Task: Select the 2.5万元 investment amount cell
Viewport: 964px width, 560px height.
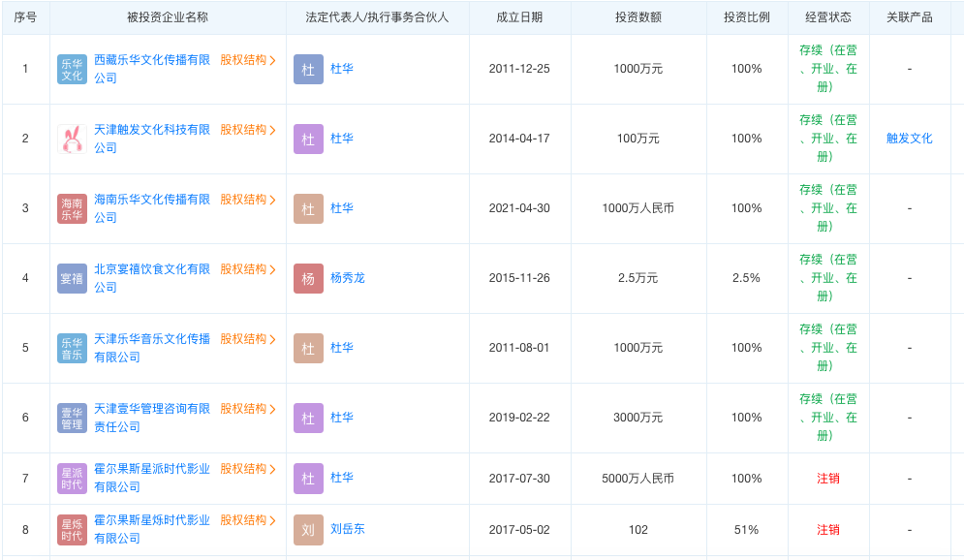Action: [x=638, y=278]
